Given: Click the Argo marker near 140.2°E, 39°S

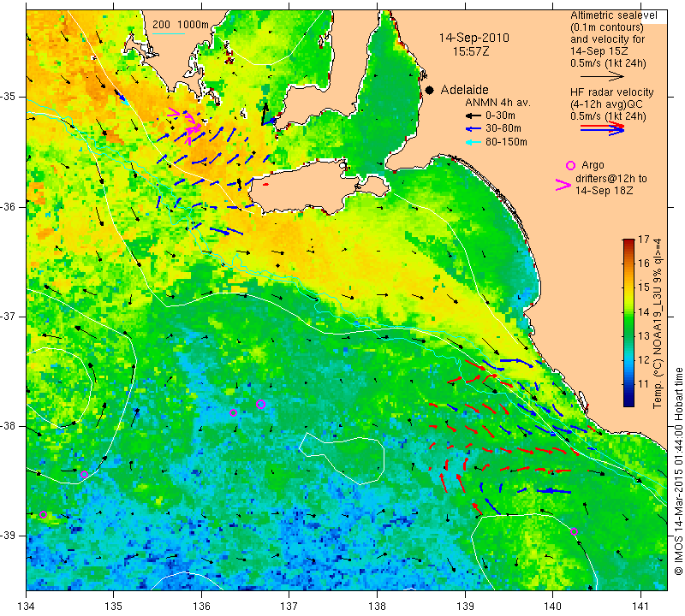Looking at the screenshot, I should click(x=574, y=532).
